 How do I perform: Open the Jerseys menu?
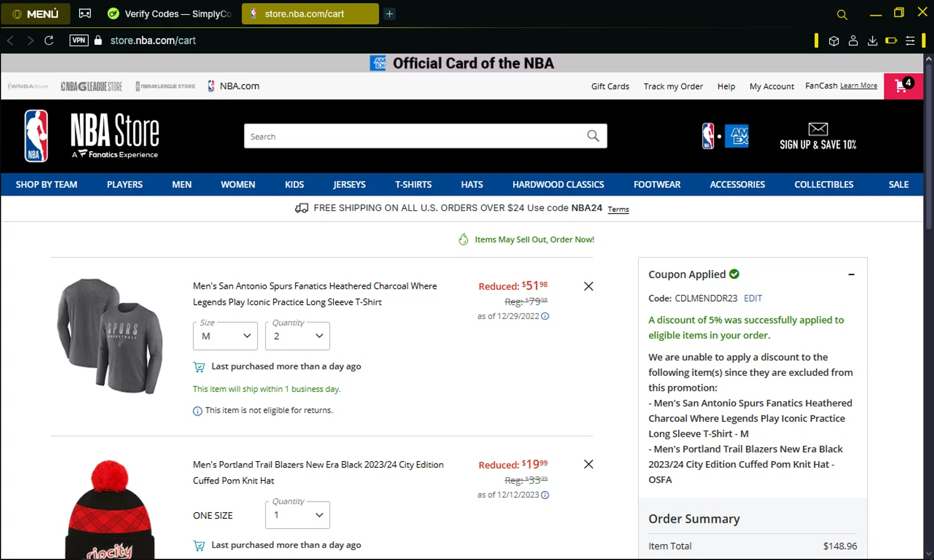tap(349, 185)
